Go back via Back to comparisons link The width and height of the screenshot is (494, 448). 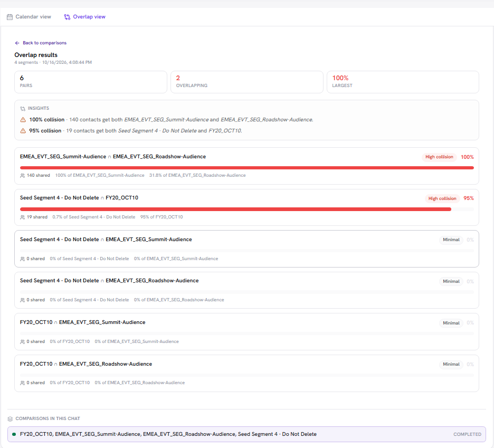41,43
